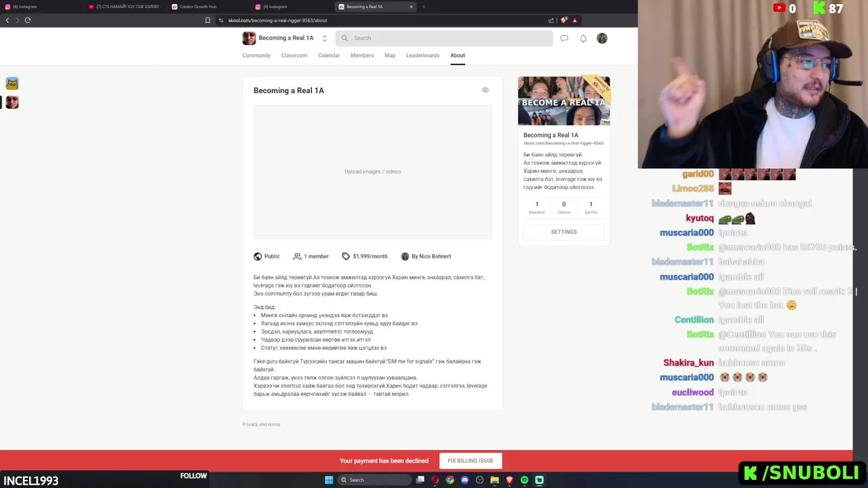Click the Brave shields icon in address bar
The width and height of the screenshot is (868, 488).
(x=564, y=20)
